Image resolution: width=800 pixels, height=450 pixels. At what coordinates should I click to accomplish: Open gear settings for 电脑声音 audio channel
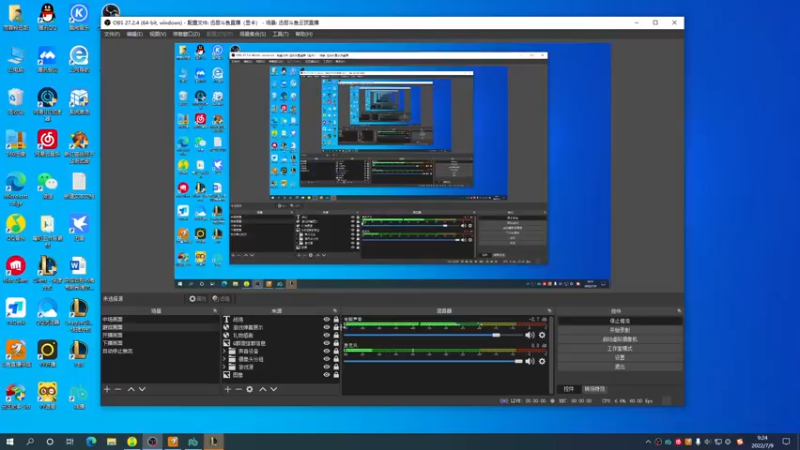pos(542,335)
